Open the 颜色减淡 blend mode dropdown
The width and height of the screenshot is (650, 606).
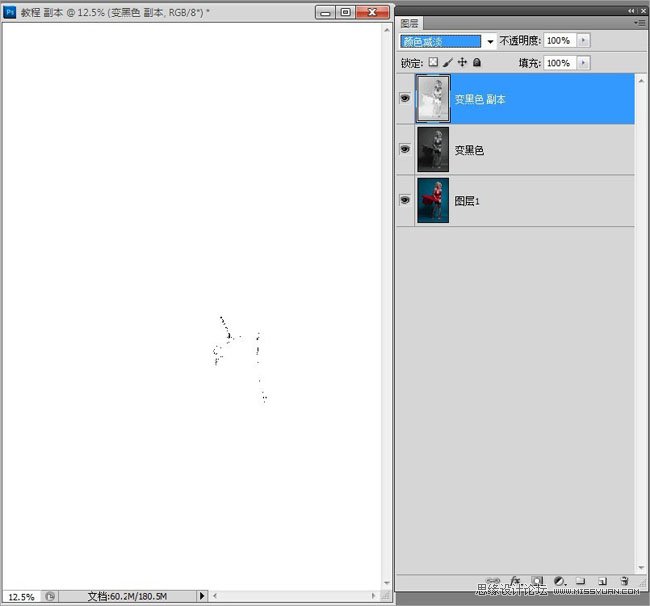[x=447, y=41]
